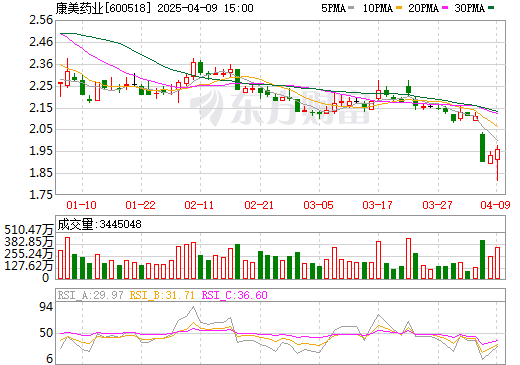Click the 20PMA magenta legend swatch
The image size is (520, 365).
point(445,8)
